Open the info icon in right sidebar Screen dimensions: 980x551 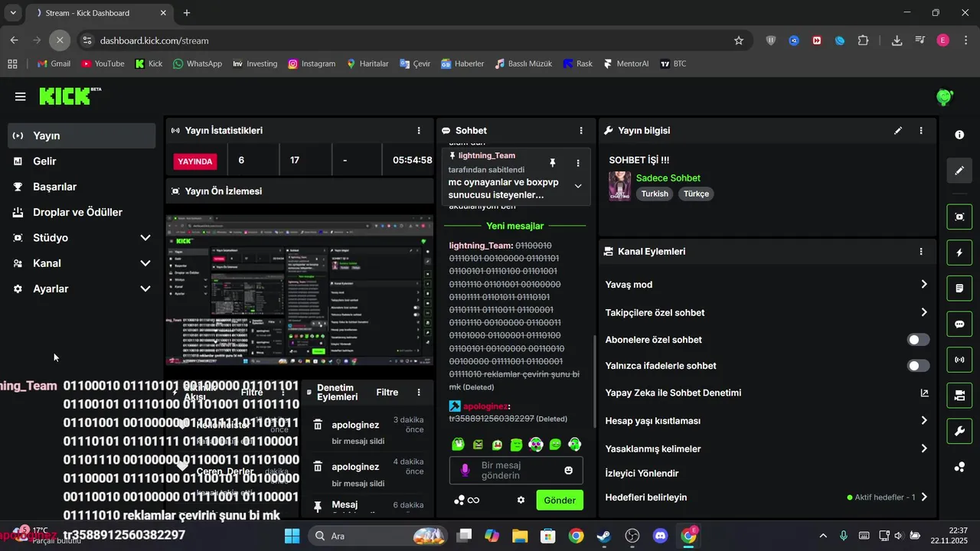959,135
